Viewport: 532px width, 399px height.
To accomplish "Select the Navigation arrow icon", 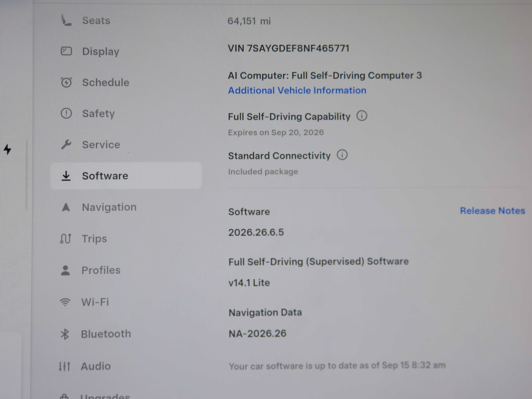I will coord(66,207).
